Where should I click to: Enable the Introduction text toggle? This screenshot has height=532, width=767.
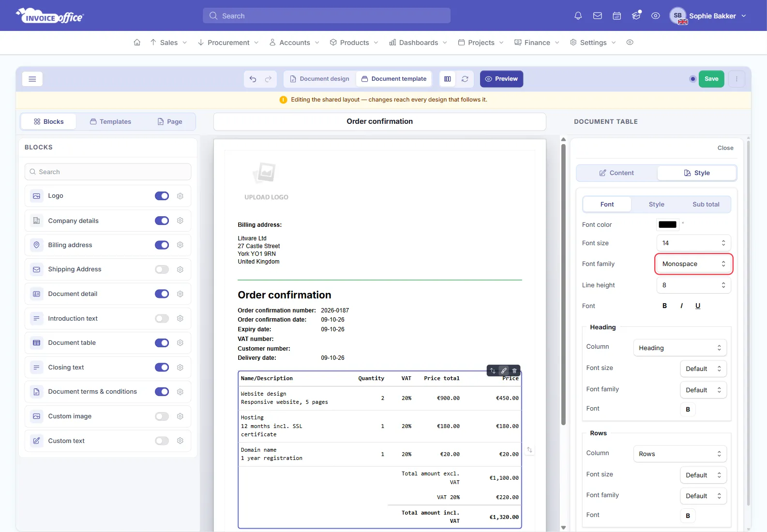[162, 318]
